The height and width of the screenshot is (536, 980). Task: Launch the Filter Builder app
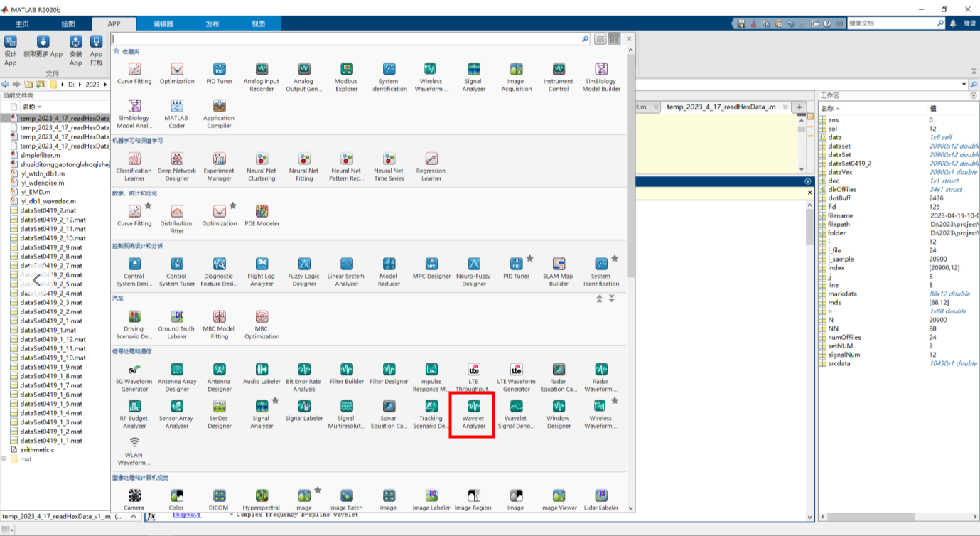point(347,375)
